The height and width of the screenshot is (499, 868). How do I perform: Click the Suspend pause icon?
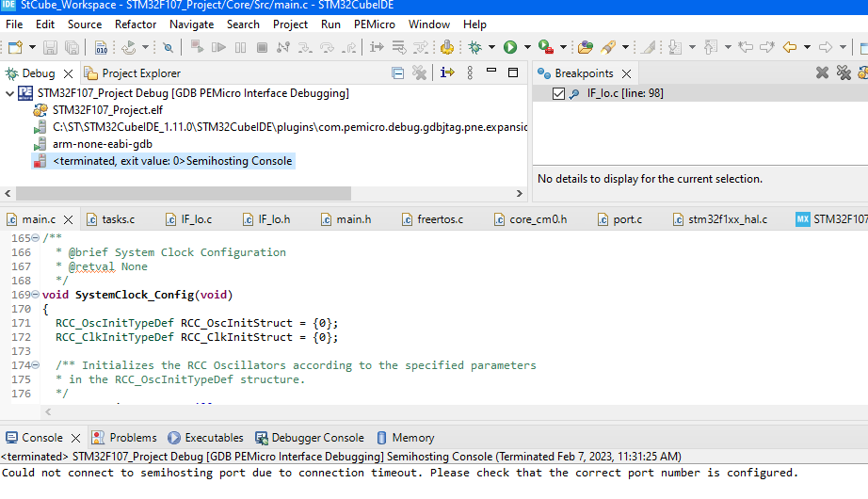point(240,48)
